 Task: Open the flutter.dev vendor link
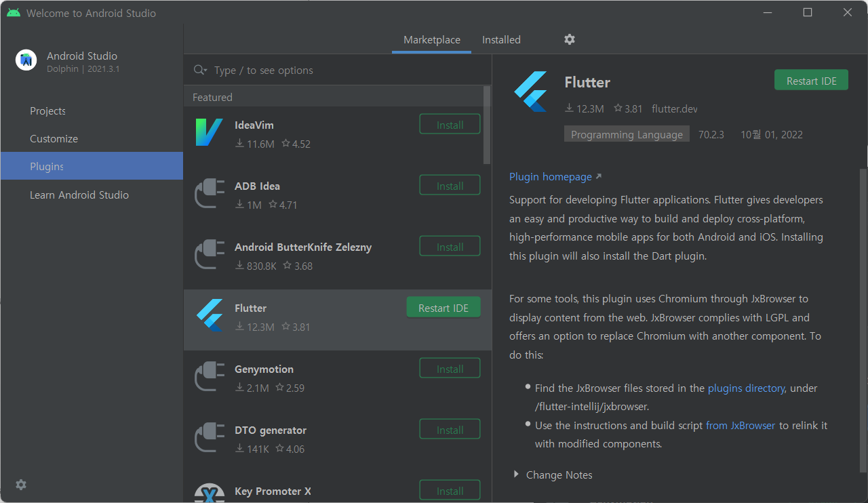pos(674,108)
